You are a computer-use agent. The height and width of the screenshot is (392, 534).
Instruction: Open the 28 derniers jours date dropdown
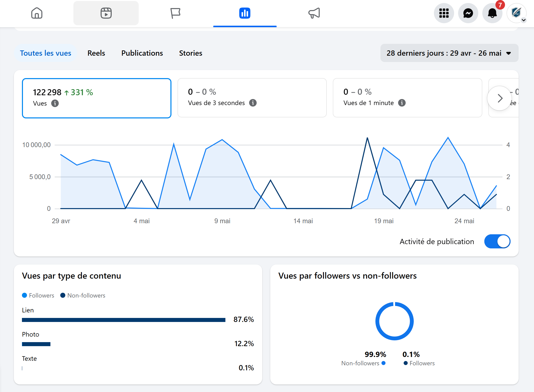(x=449, y=53)
